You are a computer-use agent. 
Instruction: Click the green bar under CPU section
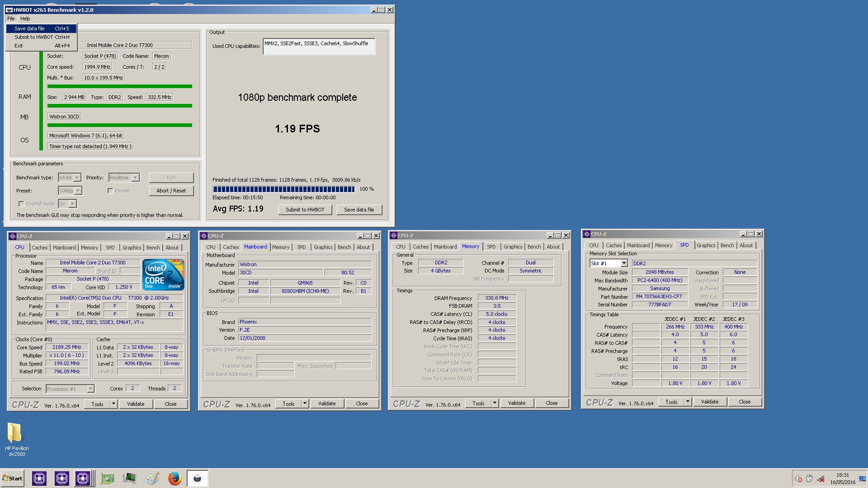pyautogui.click(x=120, y=86)
